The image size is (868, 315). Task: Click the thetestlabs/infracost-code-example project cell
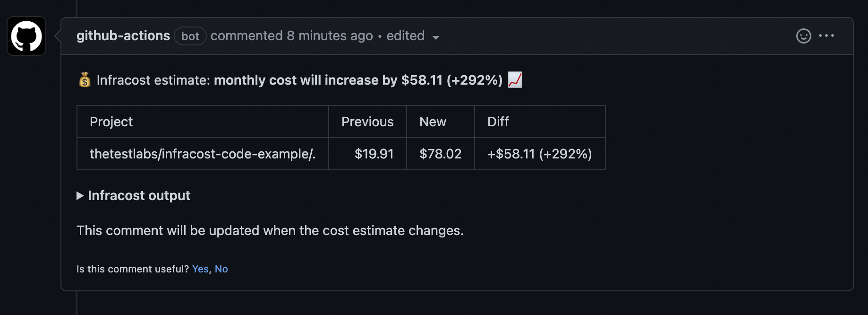click(x=203, y=154)
